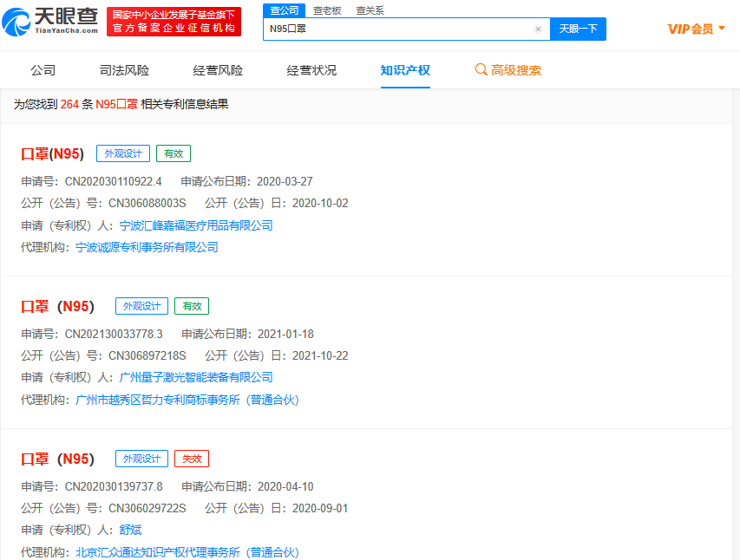Click 外观设计 tag on first patent

coord(123,153)
